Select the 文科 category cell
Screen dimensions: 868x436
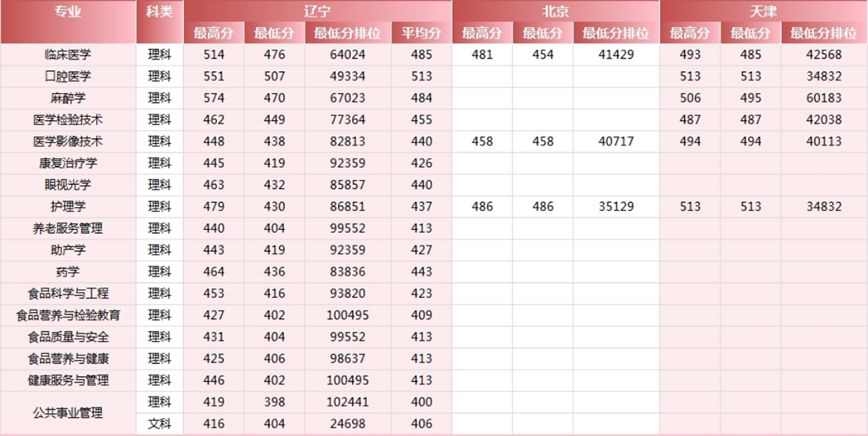[x=159, y=423]
